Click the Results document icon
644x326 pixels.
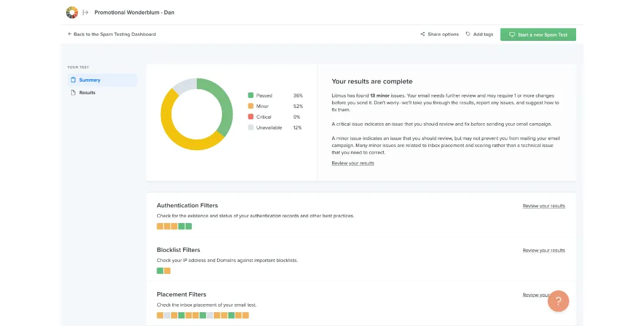(x=73, y=93)
